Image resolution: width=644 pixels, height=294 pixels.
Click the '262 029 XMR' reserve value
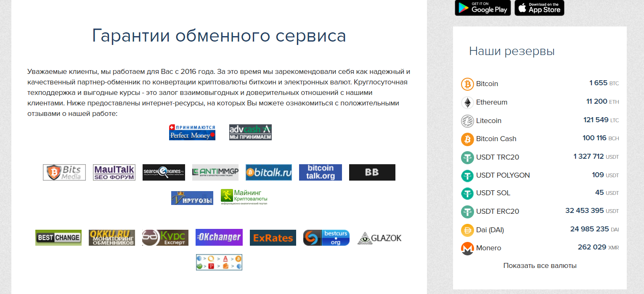pyautogui.click(x=599, y=247)
